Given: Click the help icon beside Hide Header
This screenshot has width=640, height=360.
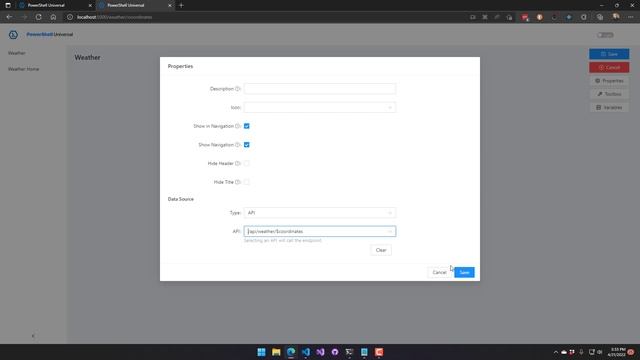Looking at the screenshot, I should click(x=238, y=164).
